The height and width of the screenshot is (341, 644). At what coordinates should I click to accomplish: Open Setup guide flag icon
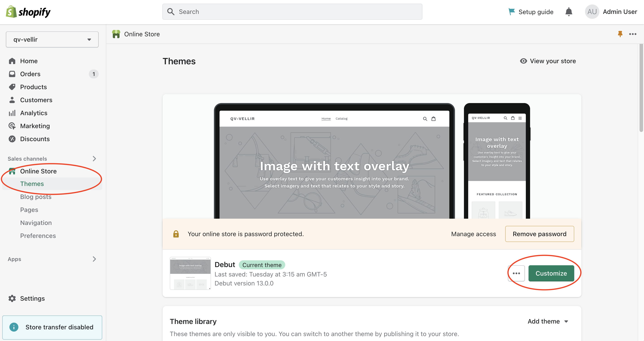pos(511,11)
